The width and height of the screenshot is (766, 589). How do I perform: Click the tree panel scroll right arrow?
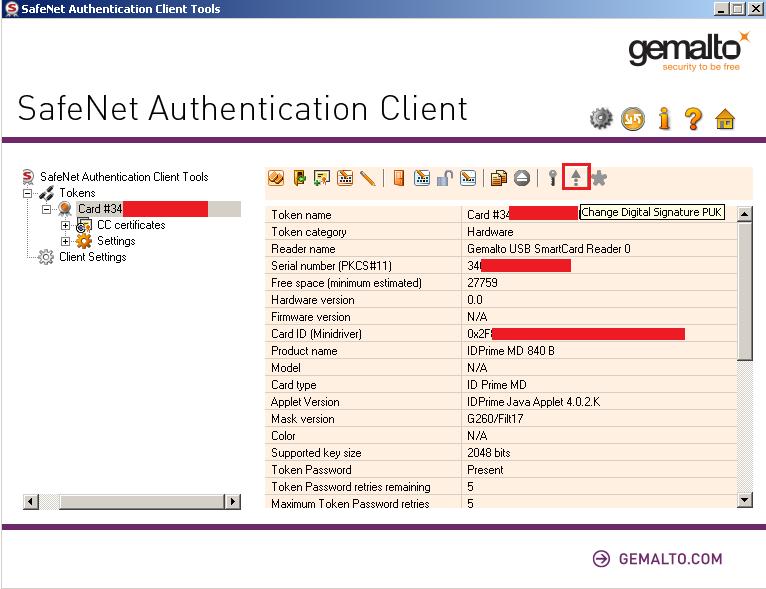233,502
